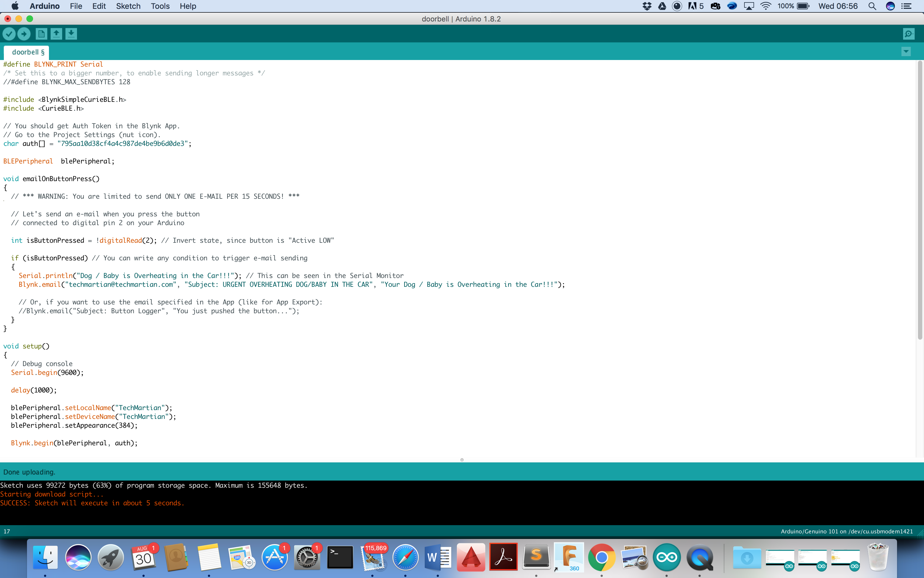Open the File menu
This screenshot has width=924, height=578.
(x=76, y=6)
